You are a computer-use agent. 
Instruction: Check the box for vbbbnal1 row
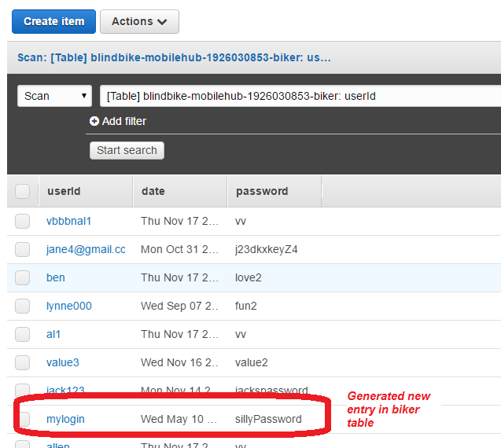click(23, 221)
